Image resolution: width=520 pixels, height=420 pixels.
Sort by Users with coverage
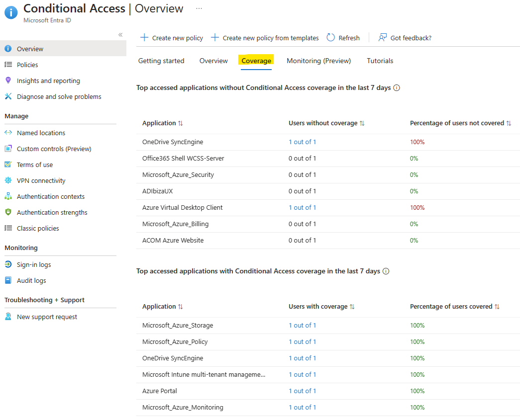(321, 307)
